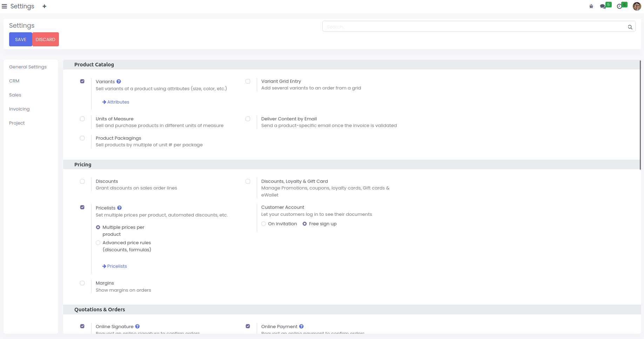Click help icon beside Online Payment

[x=301, y=326]
